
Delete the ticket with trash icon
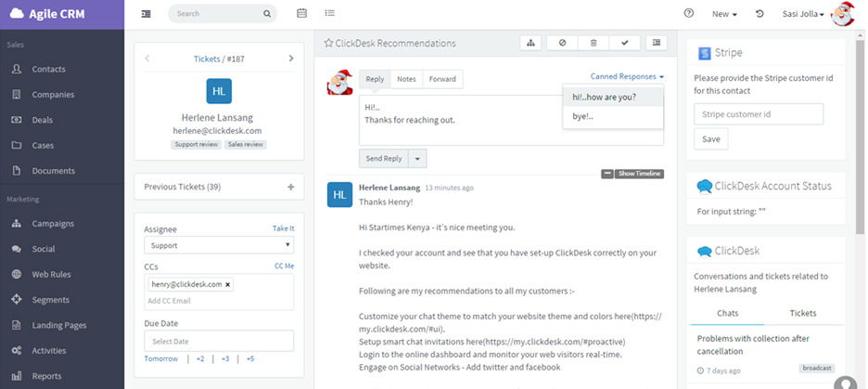coord(594,43)
